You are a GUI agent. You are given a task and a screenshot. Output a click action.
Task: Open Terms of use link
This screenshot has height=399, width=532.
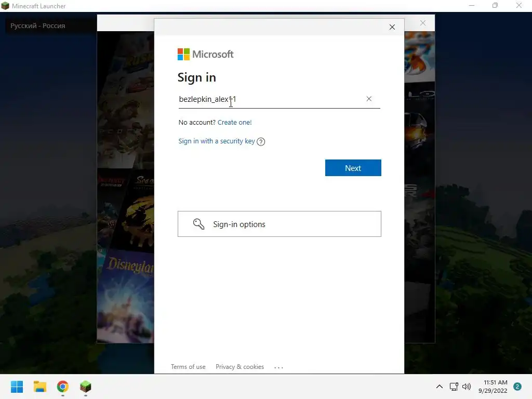pos(188,367)
